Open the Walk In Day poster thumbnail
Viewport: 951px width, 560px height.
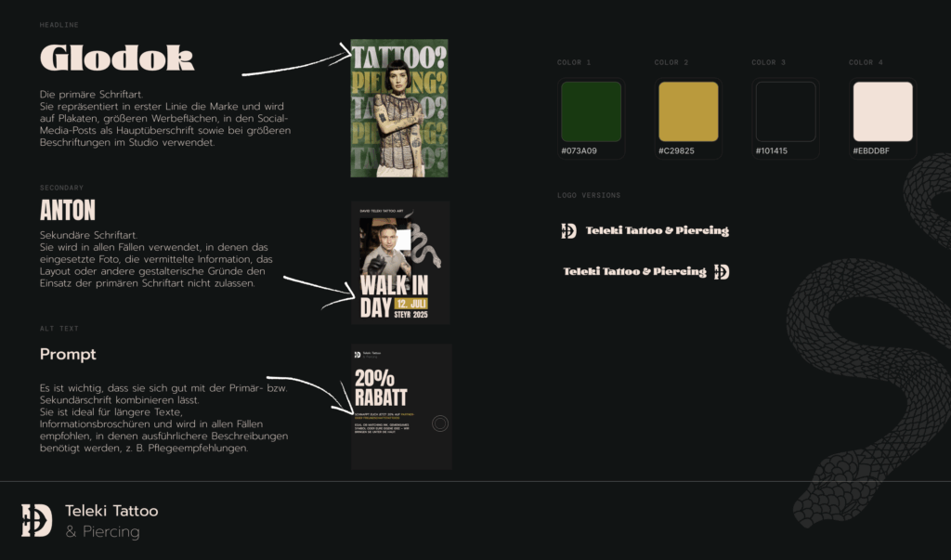pyautogui.click(x=401, y=263)
